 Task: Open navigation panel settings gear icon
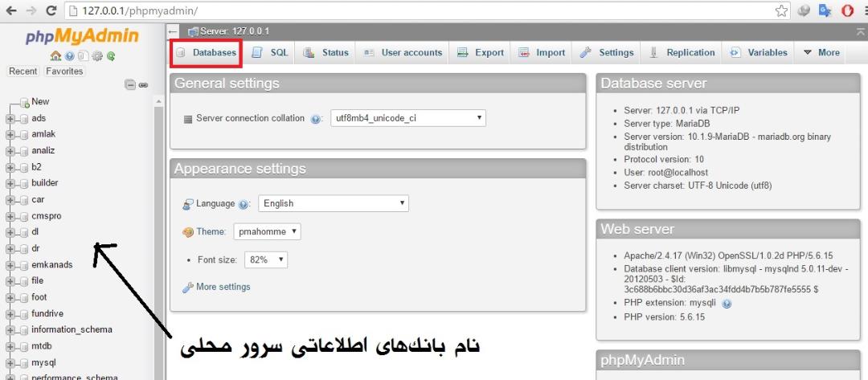coord(97,56)
